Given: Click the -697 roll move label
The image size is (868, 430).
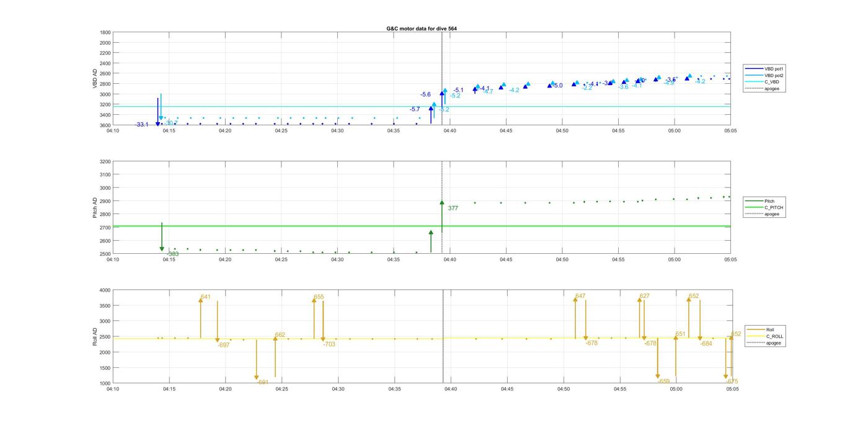Looking at the screenshot, I should pyautogui.click(x=224, y=345).
